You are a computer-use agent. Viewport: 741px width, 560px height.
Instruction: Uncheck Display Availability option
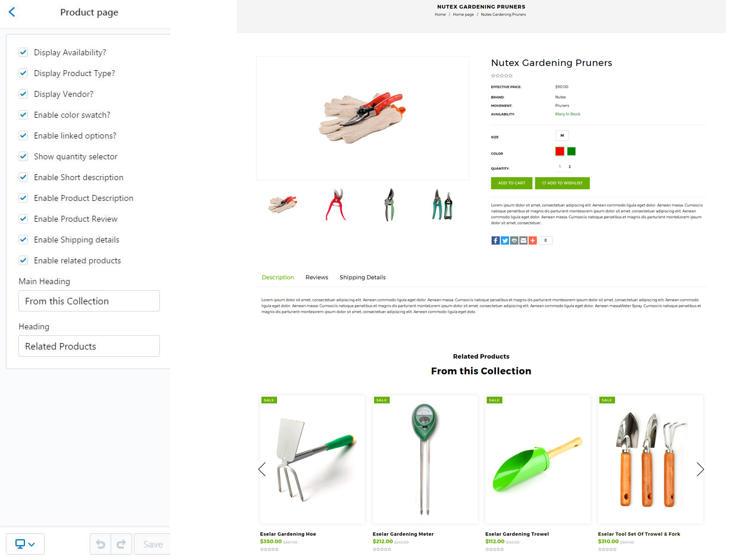click(23, 52)
